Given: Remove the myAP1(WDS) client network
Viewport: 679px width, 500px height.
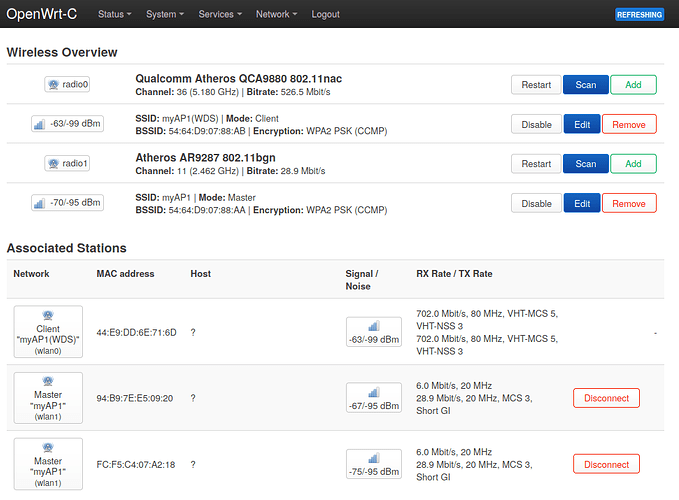Looking at the screenshot, I should 629,125.
